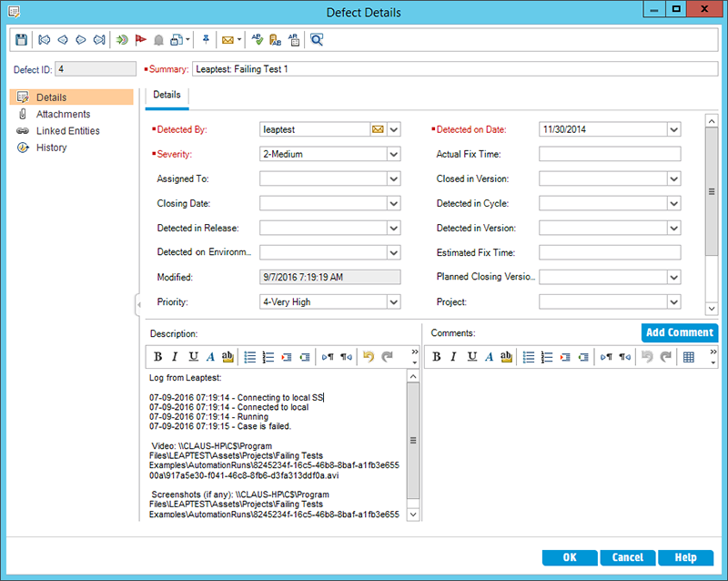Screen dimensions: 728x581
Task: Open the Detected By dropdown
Action: click(394, 129)
